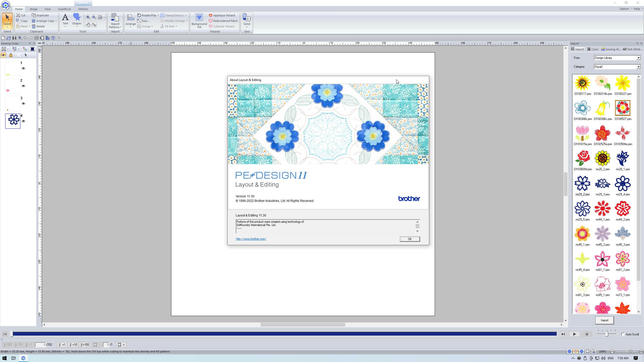Click the Zoom In magnifier tool
The height and width of the screenshot is (362, 644).
click(88, 17)
